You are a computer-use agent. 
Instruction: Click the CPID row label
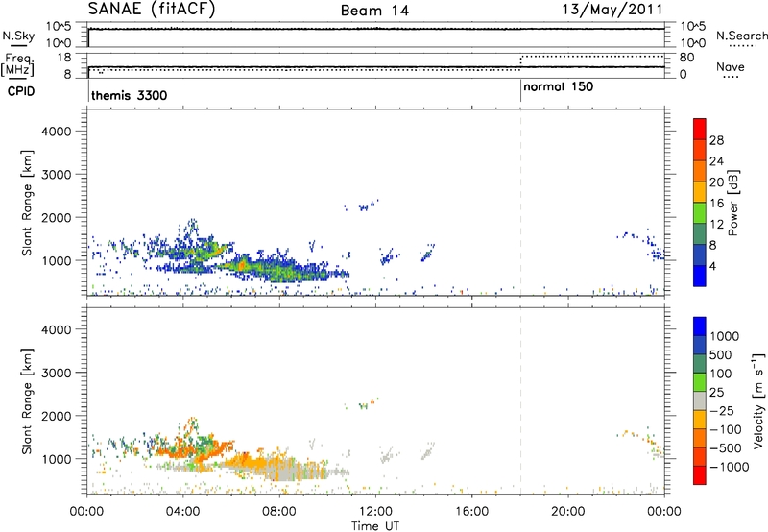click(x=21, y=91)
